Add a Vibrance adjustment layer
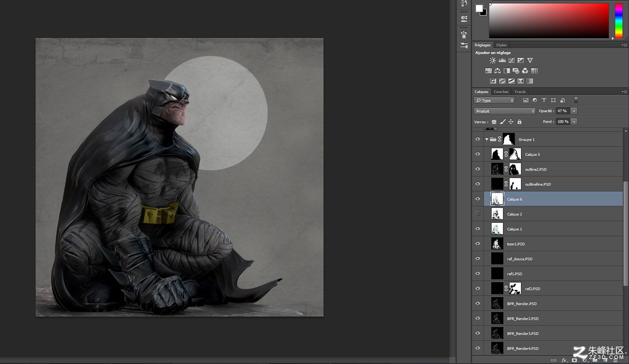 tap(530, 60)
